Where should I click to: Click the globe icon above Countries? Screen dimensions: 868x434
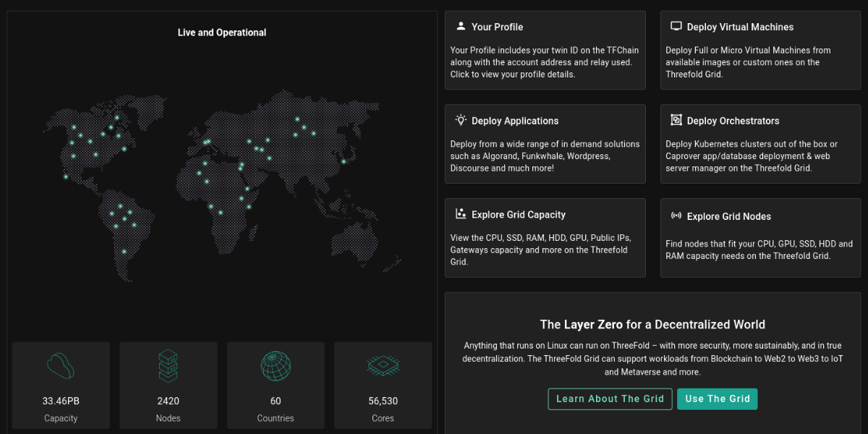point(276,366)
